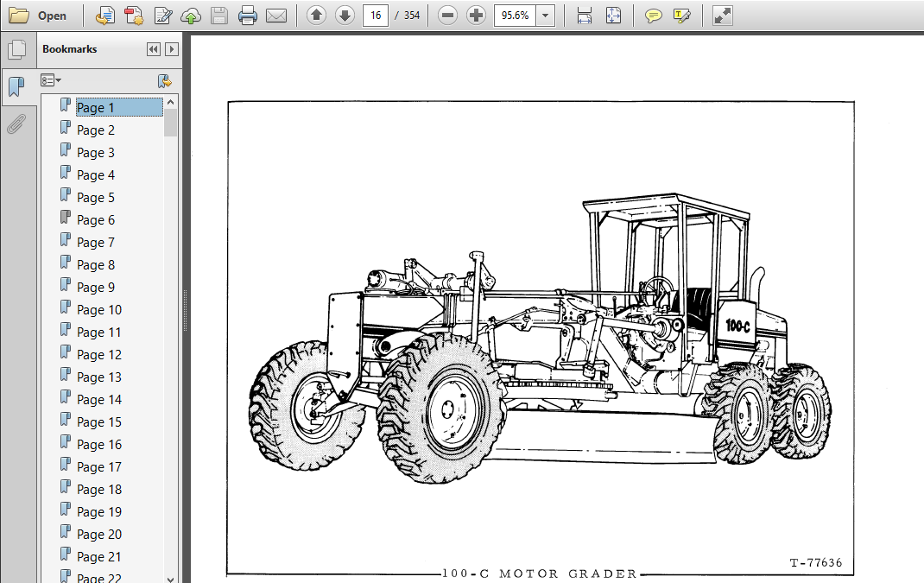Open the zoom level dropdown arrow
Viewport: 924px width, 583px height.
coord(546,16)
